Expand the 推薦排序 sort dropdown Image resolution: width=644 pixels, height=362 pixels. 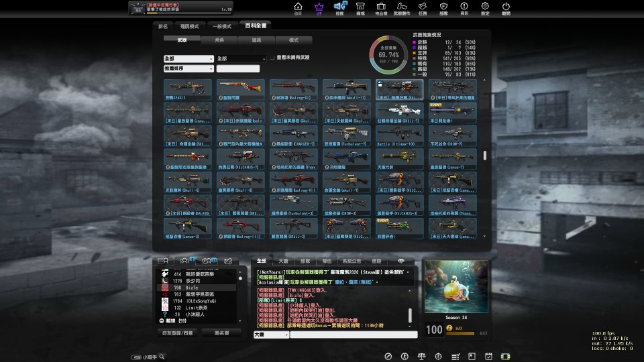[x=188, y=68]
